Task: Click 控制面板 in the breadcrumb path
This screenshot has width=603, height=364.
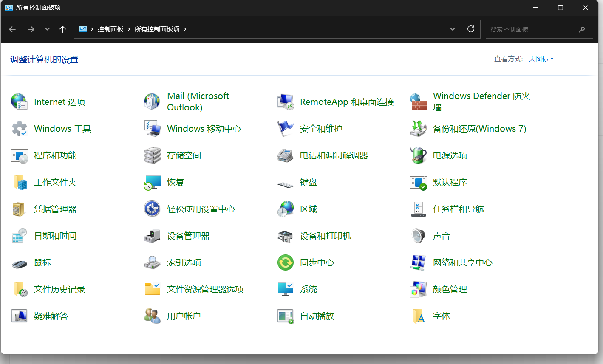Action: click(110, 29)
